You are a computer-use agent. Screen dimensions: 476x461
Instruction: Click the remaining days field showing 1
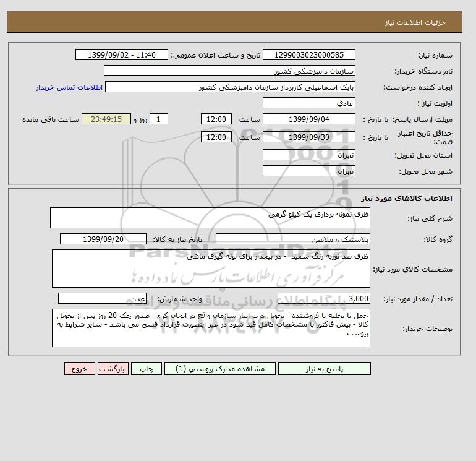(158, 119)
